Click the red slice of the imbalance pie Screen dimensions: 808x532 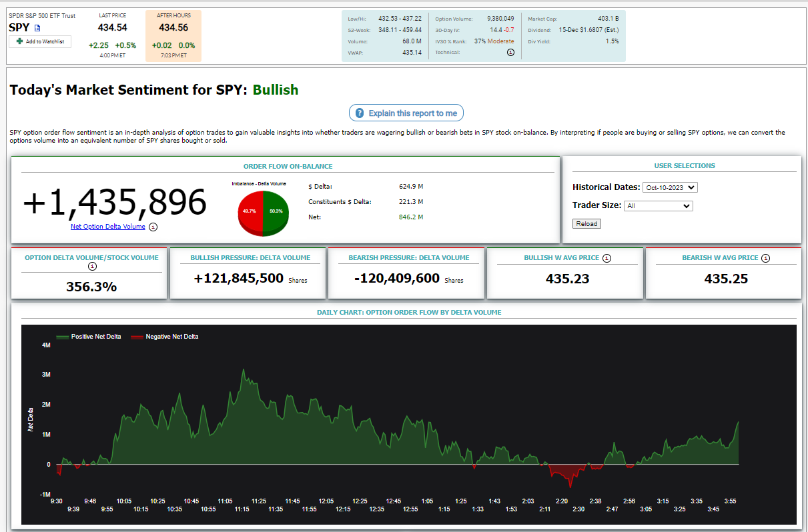250,211
